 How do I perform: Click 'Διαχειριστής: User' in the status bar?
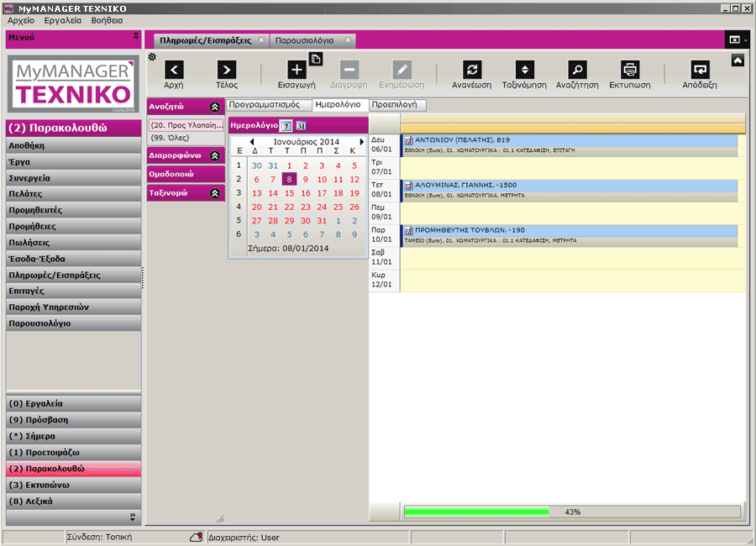244,538
